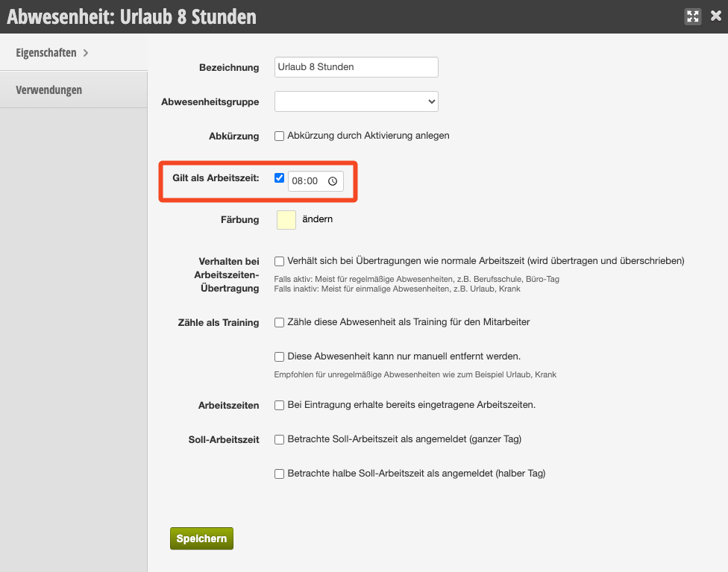Tick Bei Eintragung erhalte bereits eingetragene Arbeitszeiten

(x=279, y=405)
